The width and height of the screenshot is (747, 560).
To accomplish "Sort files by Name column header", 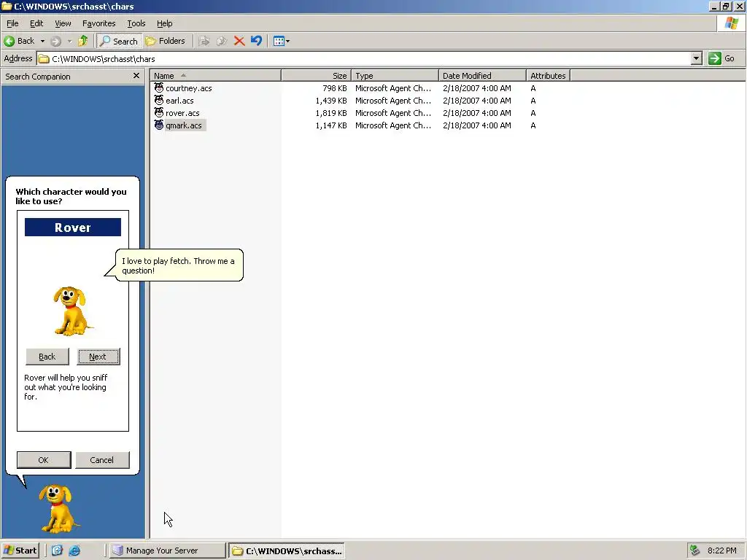I will [215, 76].
